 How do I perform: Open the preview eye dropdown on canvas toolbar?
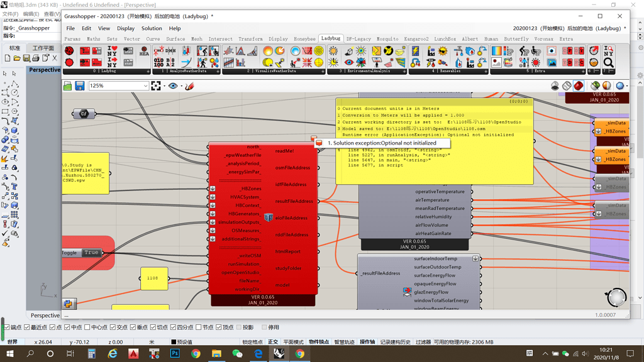[x=180, y=85]
